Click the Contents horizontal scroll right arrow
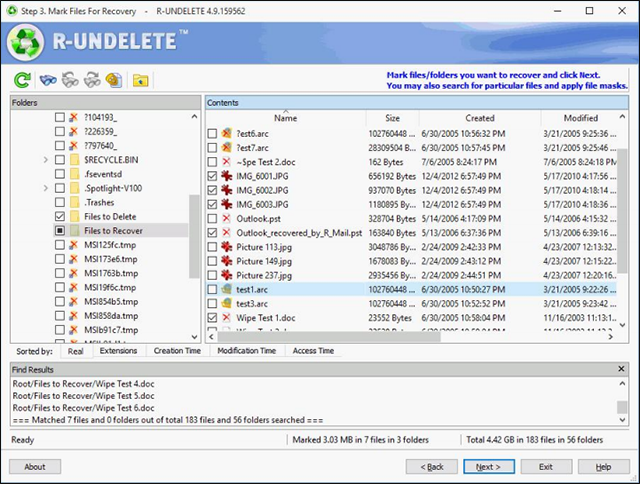640x484 pixels. pos(611,337)
